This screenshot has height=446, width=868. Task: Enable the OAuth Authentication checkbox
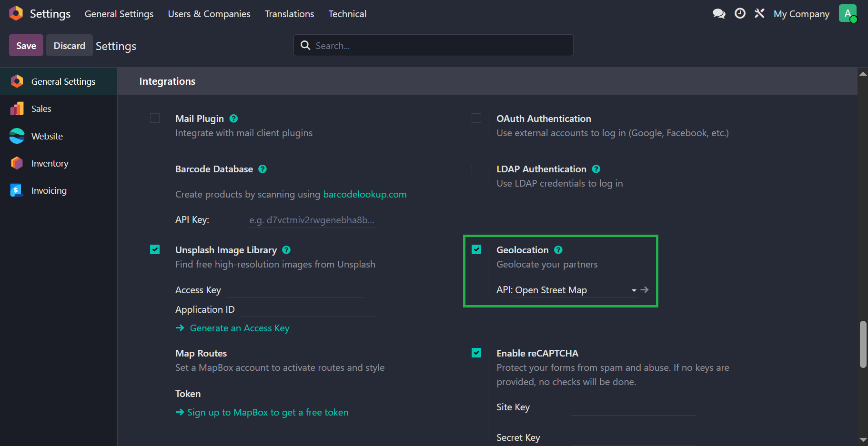tap(476, 118)
